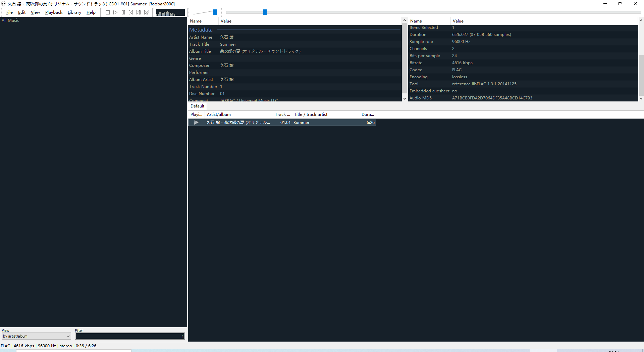Screen dimensions: 644x352
Task: Click the seek bar position handle
Action: (x=265, y=12)
